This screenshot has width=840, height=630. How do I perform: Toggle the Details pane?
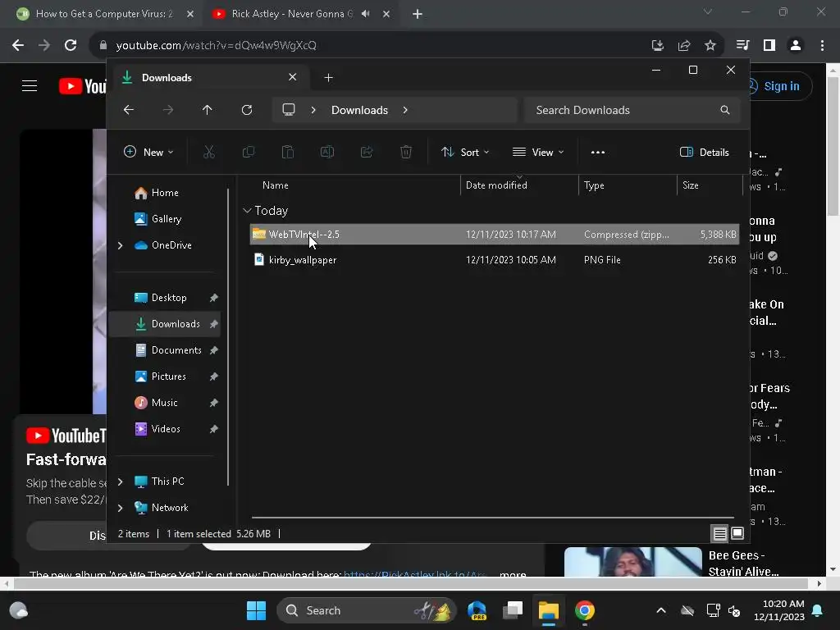704,152
